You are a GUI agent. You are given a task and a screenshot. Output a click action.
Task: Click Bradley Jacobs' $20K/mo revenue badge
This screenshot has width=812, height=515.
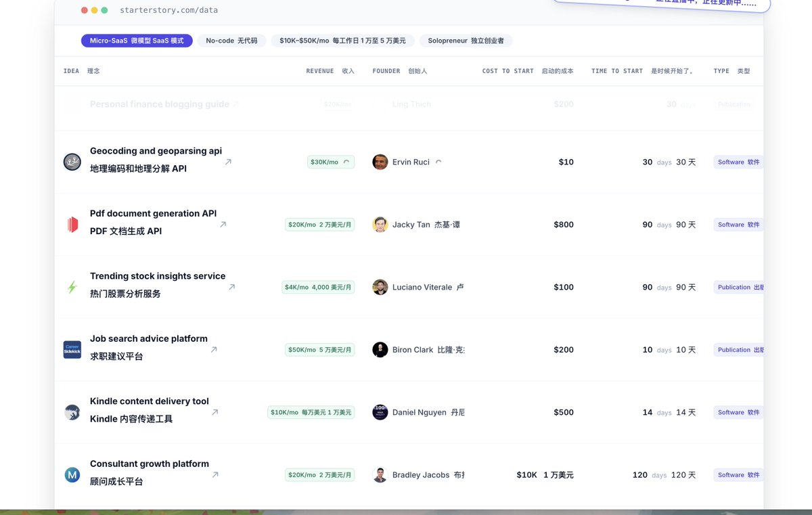coord(320,475)
